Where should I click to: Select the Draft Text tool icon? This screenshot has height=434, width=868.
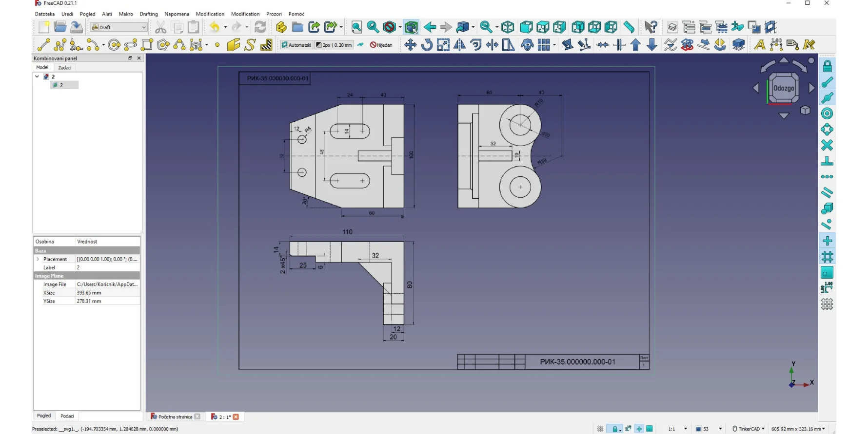[x=759, y=45]
